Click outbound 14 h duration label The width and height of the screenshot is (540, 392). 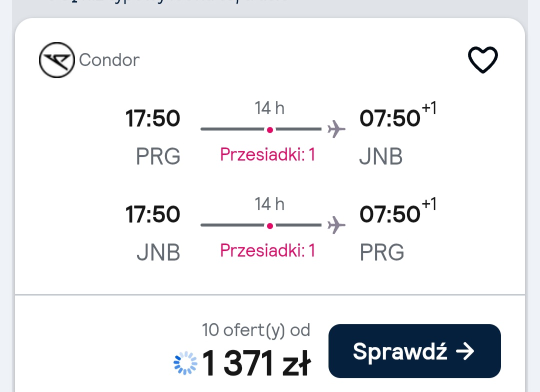point(269,108)
